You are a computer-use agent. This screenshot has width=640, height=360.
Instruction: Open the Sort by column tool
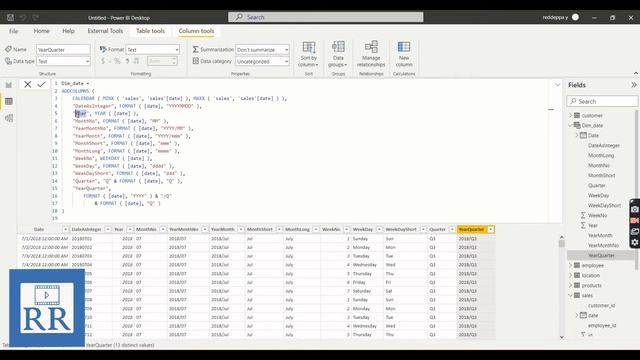[x=309, y=54]
